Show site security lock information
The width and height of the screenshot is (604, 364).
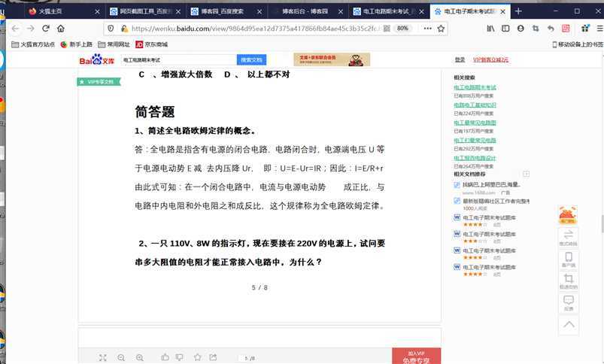[x=124, y=29]
